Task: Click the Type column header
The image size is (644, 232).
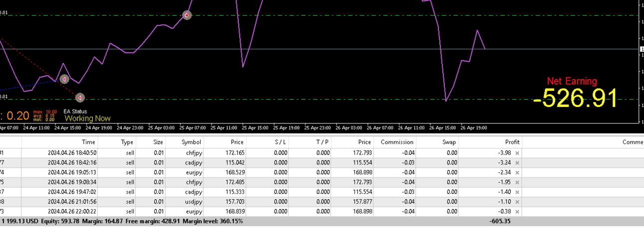Action: (x=117, y=142)
